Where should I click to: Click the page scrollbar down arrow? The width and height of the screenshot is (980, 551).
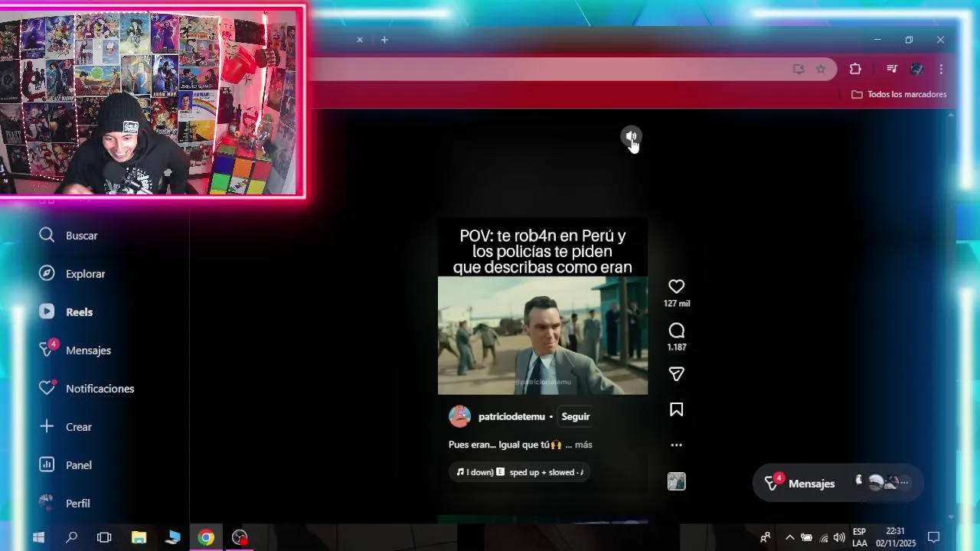pyautogui.click(x=951, y=517)
